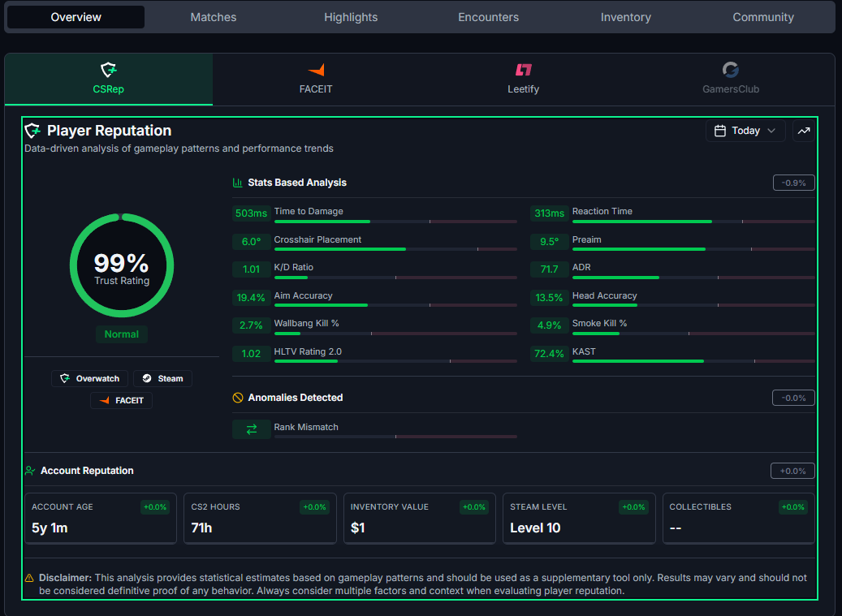Click the Anomalies Detected prohibition icon
Viewport: 842px width, 616px height.
point(237,398)
